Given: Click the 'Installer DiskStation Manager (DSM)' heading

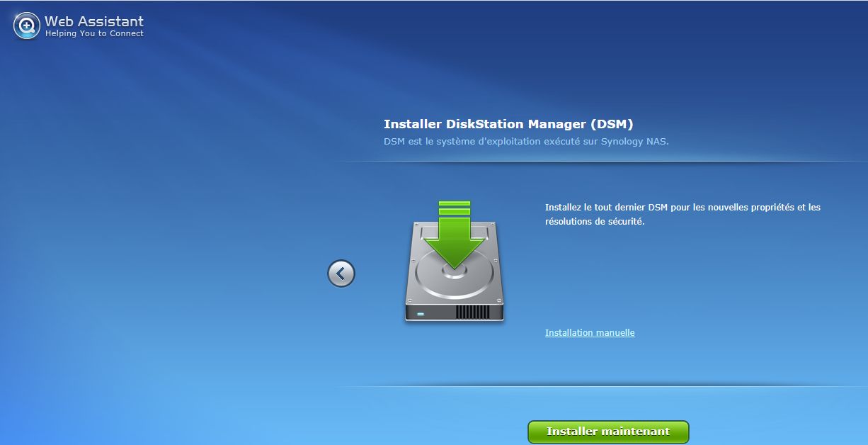Looking at the screenshot, I should tap(508, 124).
